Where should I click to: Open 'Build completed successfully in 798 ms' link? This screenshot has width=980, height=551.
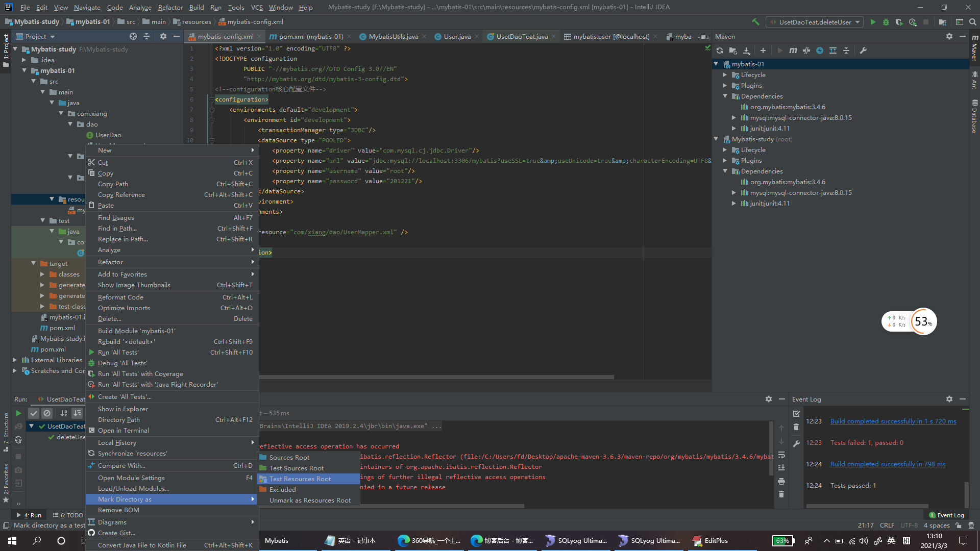(x=888, y=464)
